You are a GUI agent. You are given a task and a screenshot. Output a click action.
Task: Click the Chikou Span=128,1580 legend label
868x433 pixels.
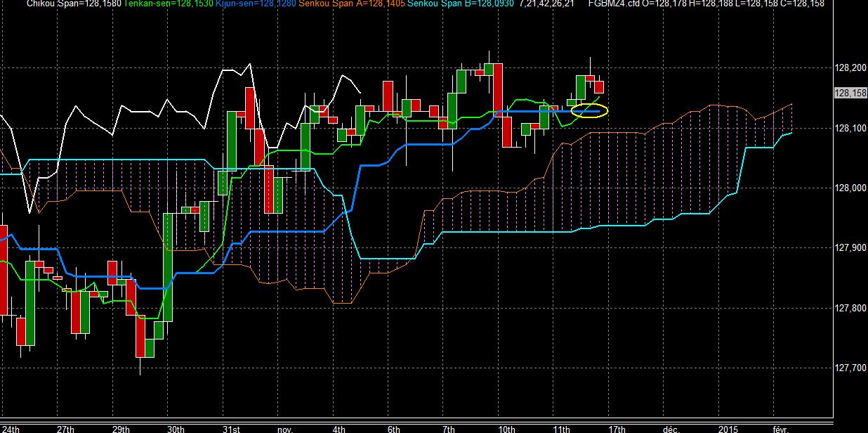[74, 4]
